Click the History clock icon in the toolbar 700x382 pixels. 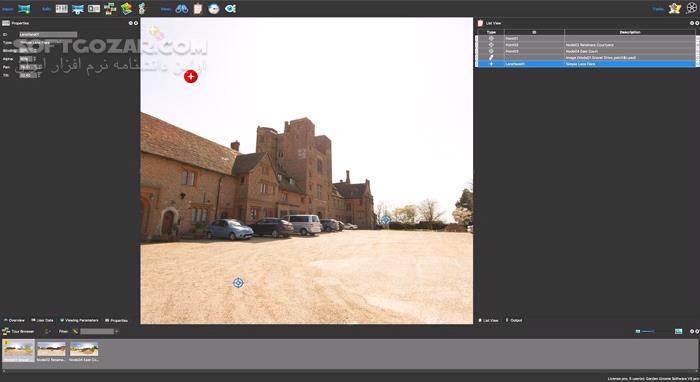coord(214,8)
